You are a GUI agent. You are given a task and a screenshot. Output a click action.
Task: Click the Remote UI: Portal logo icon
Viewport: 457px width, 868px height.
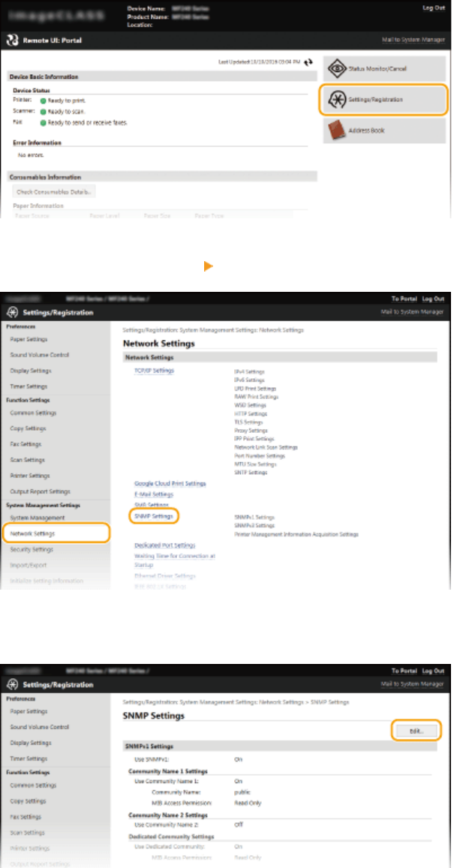pyautogui.click(x=12, y=41)
